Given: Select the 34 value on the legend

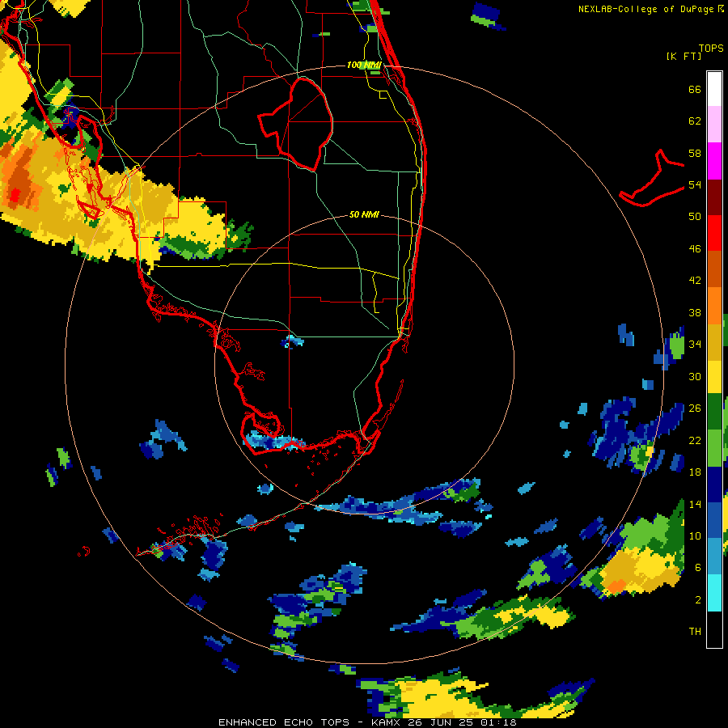Looking at the screenshot, I should click(695, 345).
